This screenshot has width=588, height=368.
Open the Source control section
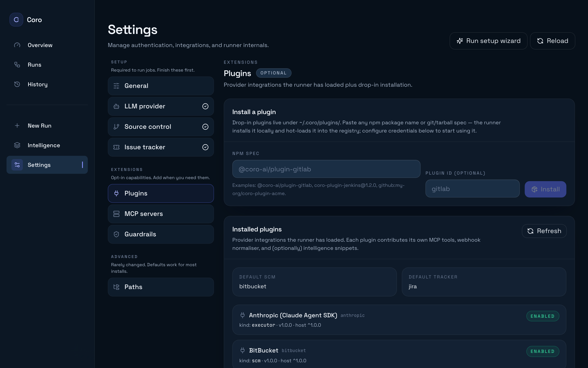point(161,127)
